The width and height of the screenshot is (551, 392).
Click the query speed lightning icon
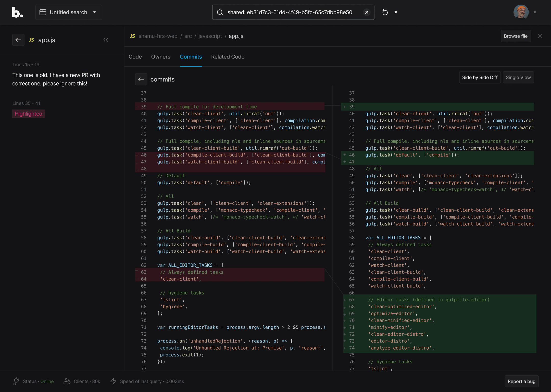pyautogui.click(x=114, y=381)
